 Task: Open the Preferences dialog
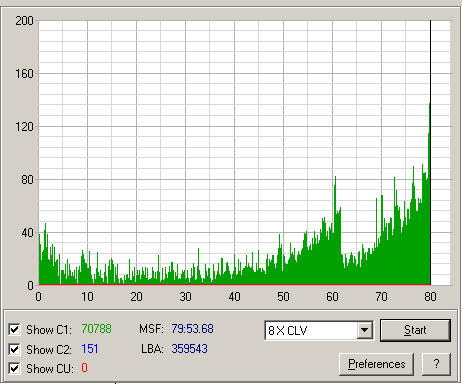tap(376, 364)
